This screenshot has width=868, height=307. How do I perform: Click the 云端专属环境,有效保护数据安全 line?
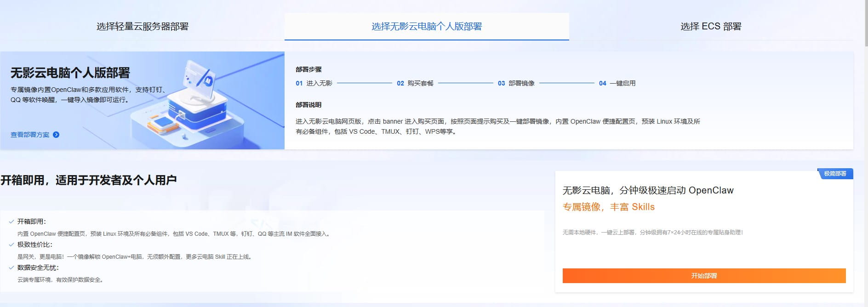[60, 279]
